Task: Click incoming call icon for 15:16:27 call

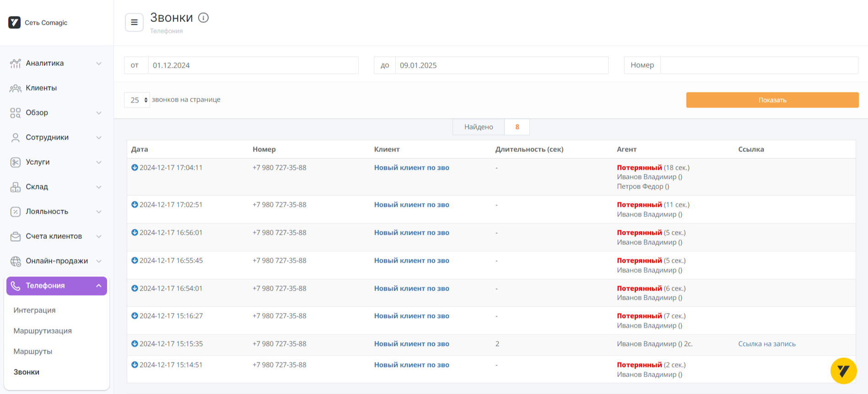Action: pyautogui.click(x=135, y=316)
